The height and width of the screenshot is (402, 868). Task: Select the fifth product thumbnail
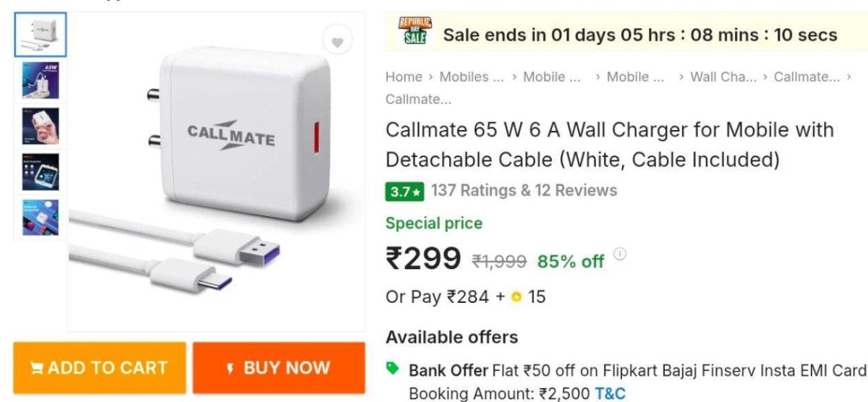[41, 217]
